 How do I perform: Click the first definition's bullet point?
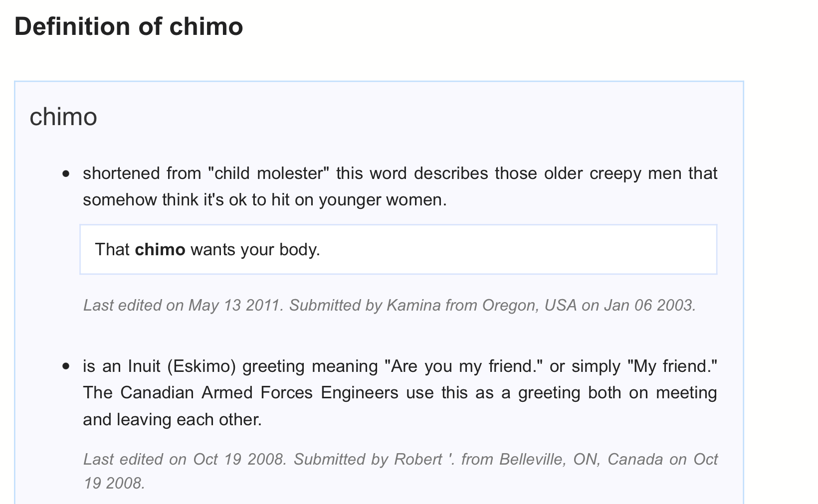tap(66, 174)
